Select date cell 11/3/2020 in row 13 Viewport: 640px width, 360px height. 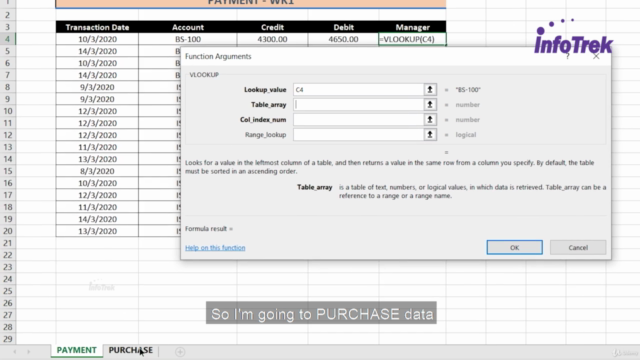click(97, 147)
